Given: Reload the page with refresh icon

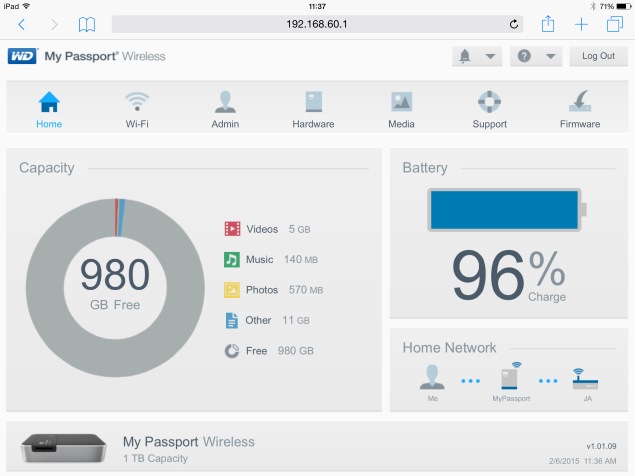Looking at the screenshot, I should point(514,24).
